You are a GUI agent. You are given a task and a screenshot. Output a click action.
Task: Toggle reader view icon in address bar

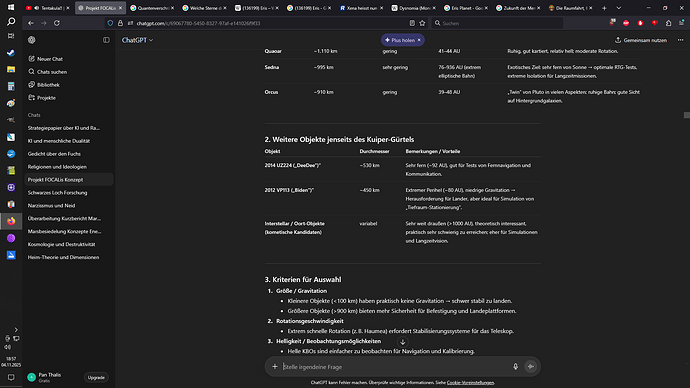[412, 23]
